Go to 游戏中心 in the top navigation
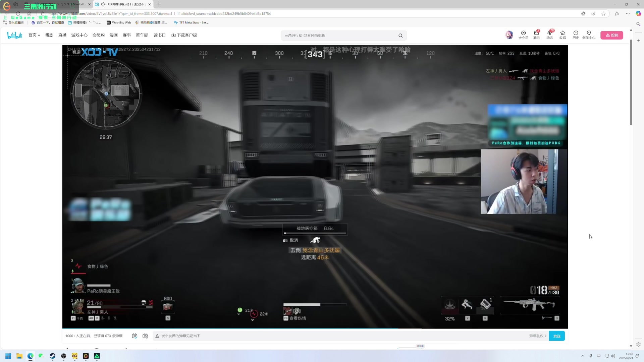Screen dimensions: 644x362 (x=79, y=35)
